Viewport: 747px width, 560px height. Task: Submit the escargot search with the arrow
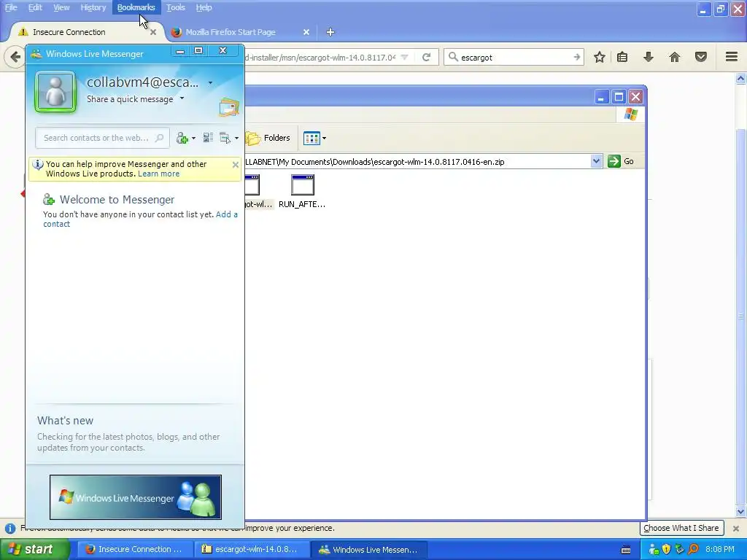point(577,57)
